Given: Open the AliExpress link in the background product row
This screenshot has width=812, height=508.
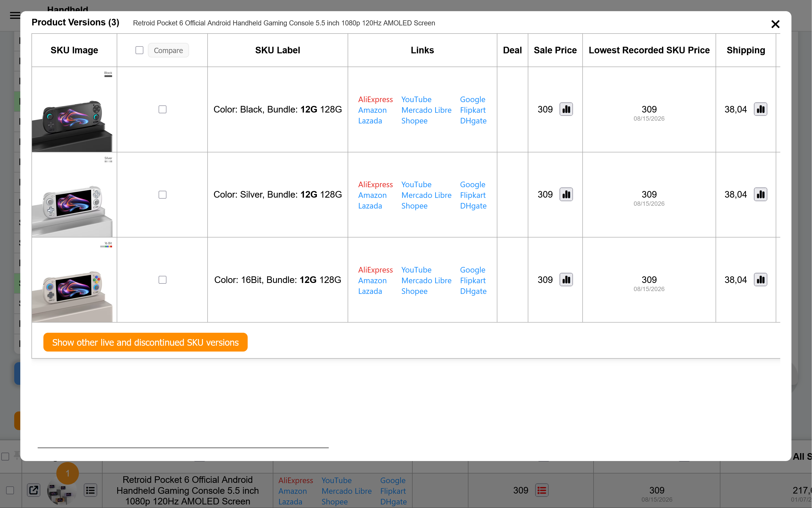Looking at the screenshot, I should pos(295,481).
